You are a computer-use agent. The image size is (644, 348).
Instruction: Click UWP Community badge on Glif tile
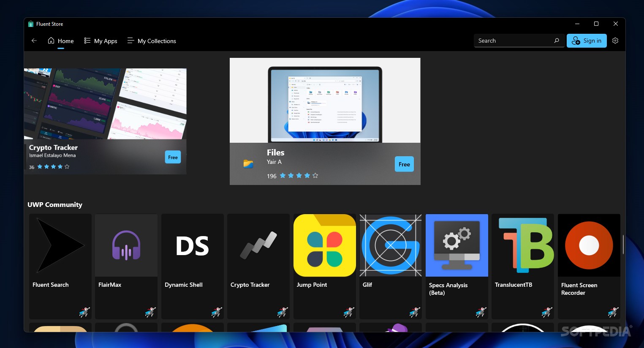tap(415, 312)
